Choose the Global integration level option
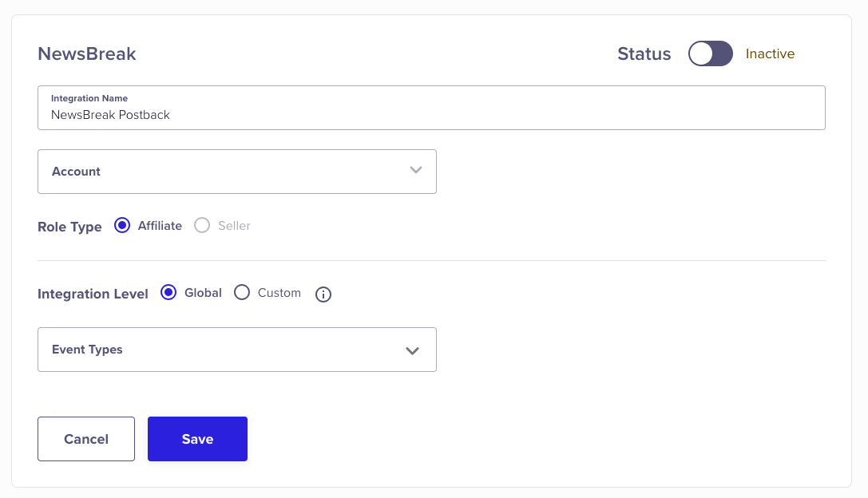Viewport: 868px width, 498px height. point(168,293)
